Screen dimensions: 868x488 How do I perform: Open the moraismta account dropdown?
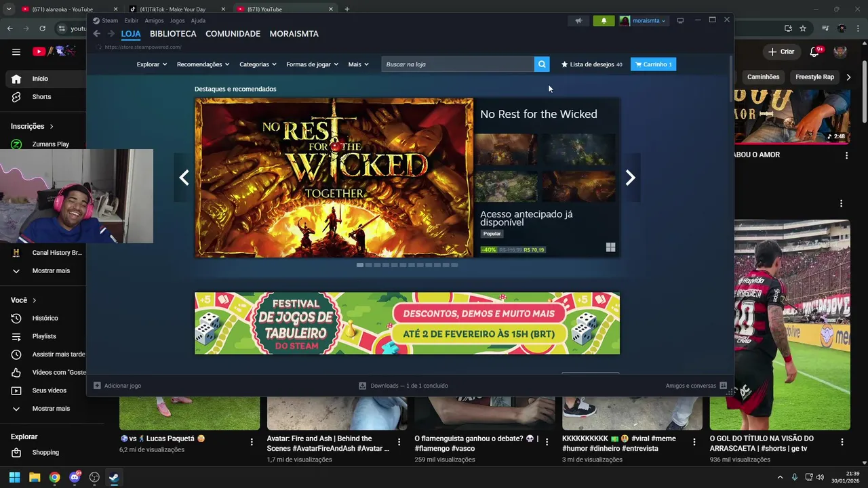click(x=643, y=20)
